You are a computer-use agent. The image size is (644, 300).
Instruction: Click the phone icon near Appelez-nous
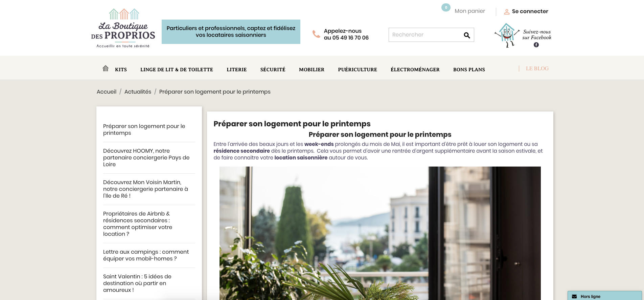(x=316, y=34)
